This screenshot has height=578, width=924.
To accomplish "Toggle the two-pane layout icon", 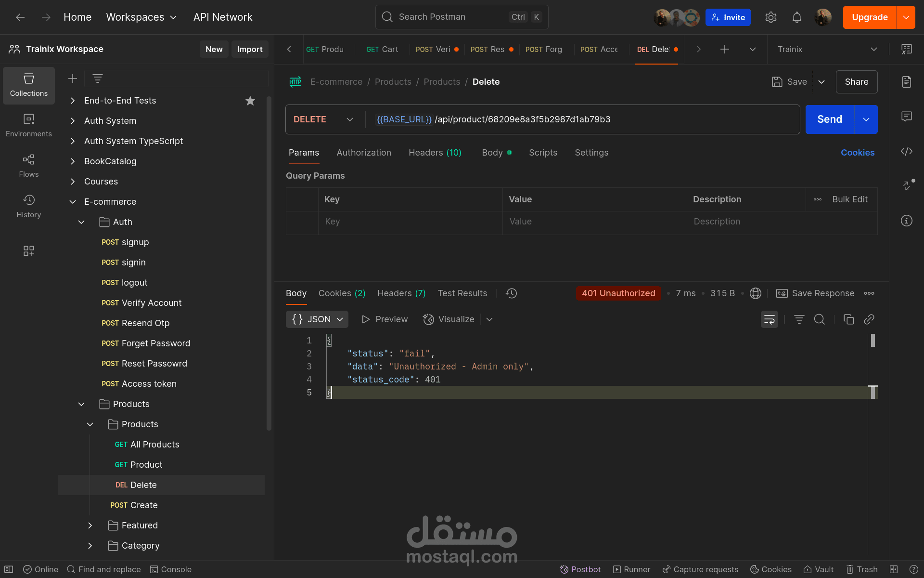I will [x=893, y=569].
